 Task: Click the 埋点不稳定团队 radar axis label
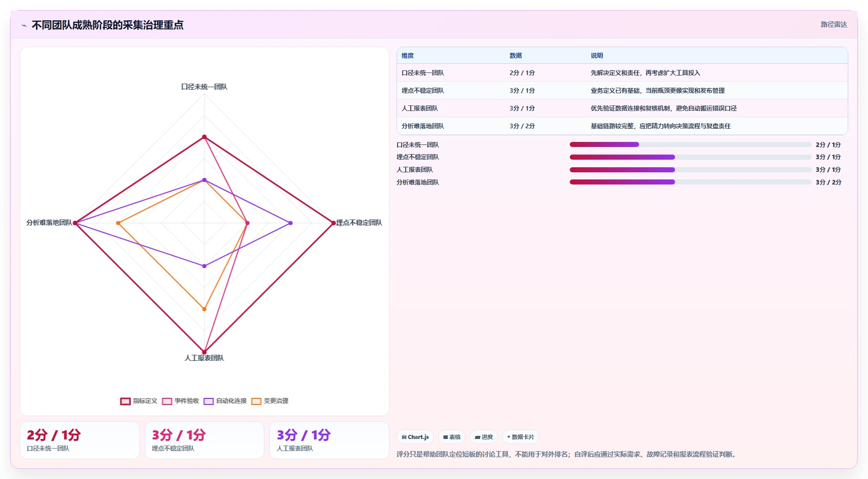[359, 223]
